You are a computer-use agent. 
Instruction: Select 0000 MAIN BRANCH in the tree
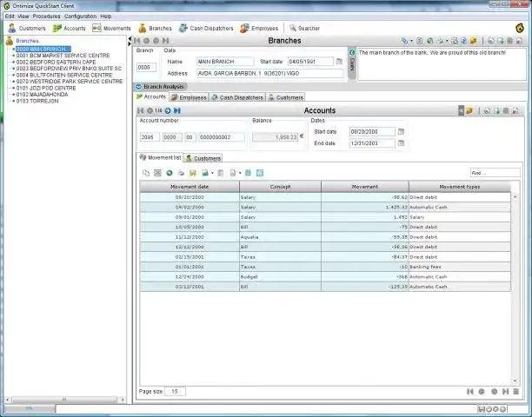[x=43, y=49]
